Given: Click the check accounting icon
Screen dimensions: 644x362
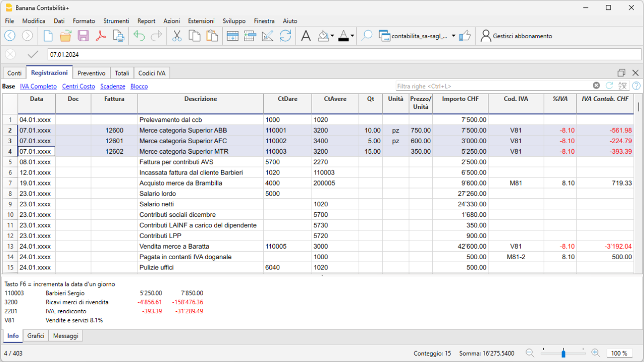Looking at the screenshot, I should coord(268,36).
